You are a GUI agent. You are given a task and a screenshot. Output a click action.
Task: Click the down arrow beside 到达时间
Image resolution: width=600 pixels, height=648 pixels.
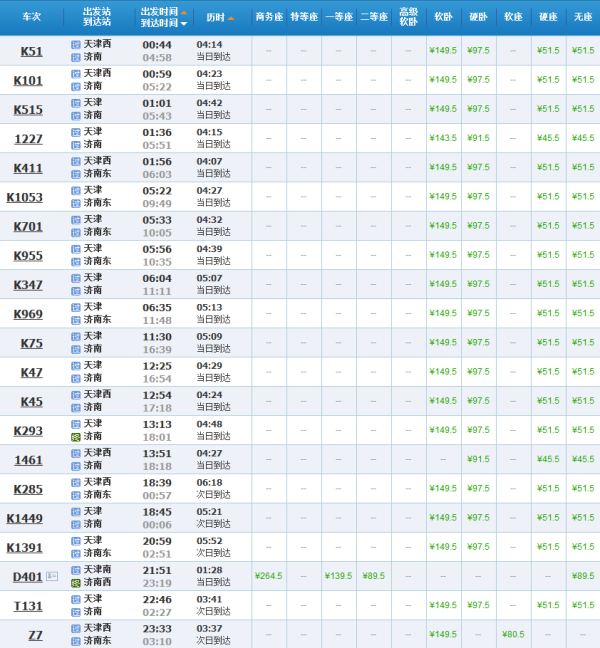point(184,24)
